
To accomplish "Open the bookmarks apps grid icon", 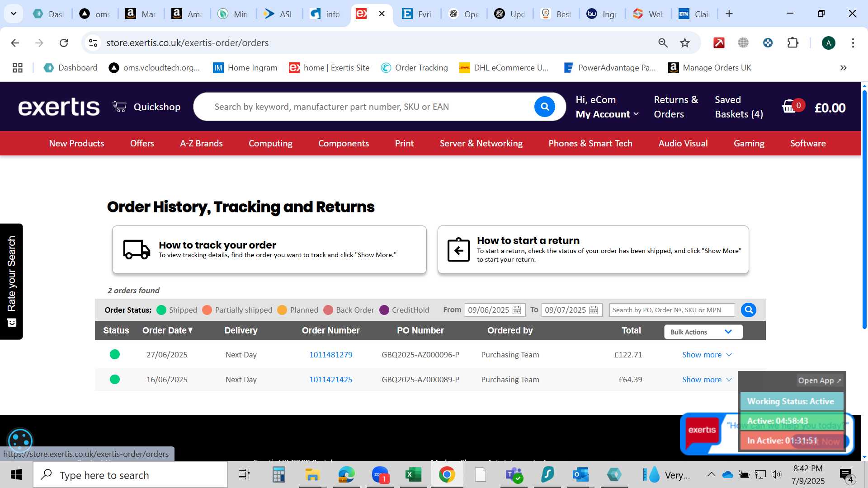I will click(x=18, y=68).
